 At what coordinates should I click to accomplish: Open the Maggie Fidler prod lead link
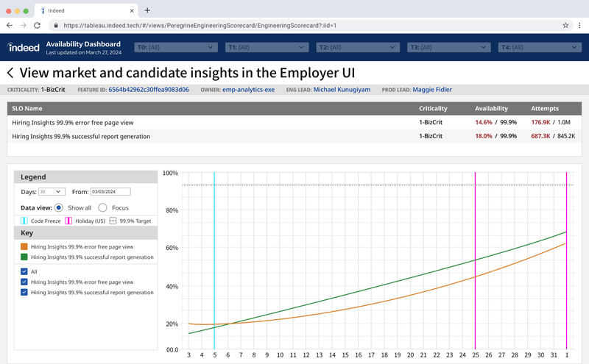click(x=432, y=90)
